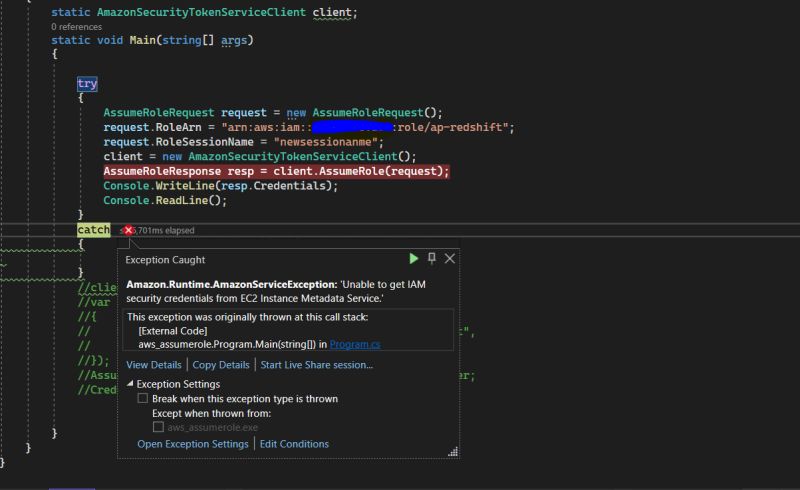Click Edit Conditions link
This screenshot has width=800, height=490.
294,444
